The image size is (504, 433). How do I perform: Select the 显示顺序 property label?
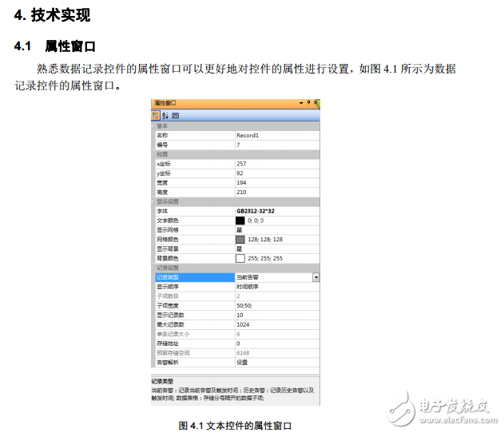[168, 287]
